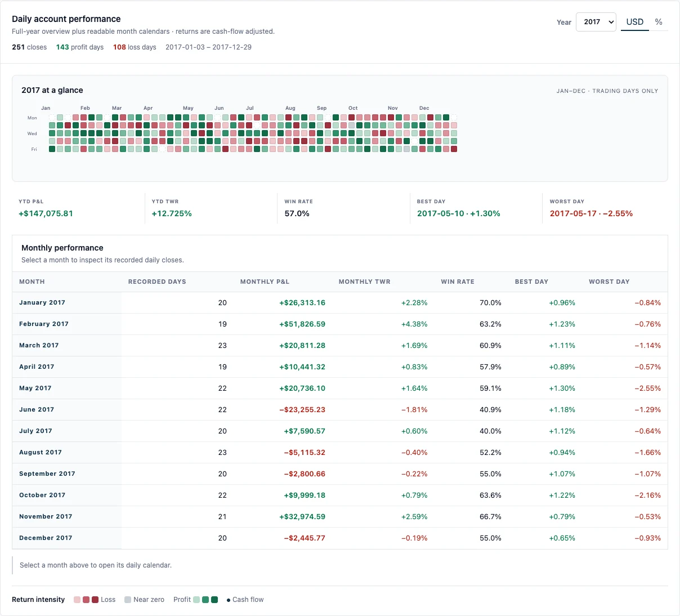The height and width of the screenshot is (616, 680).
Task: Click the darkest Profit swatch in the legend
Action: coord(214,600)
